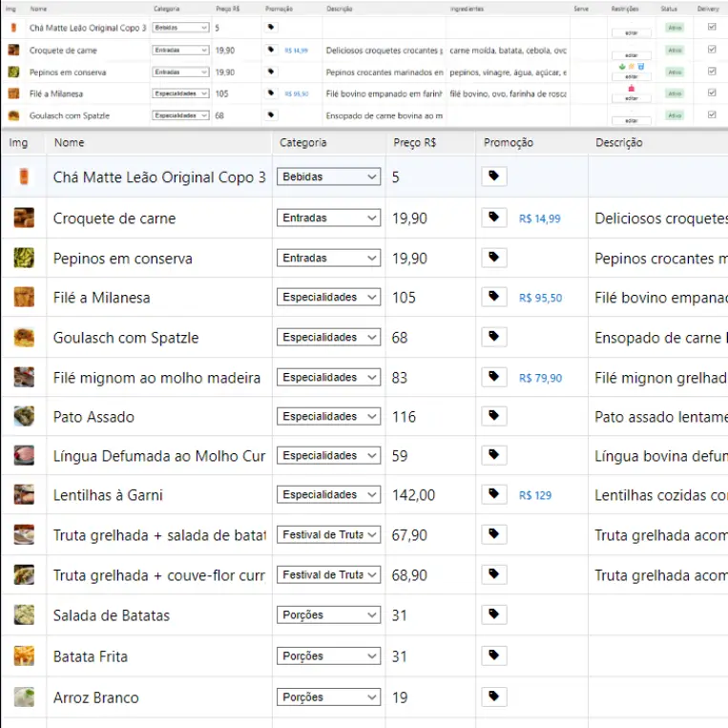Click the Status column header
Screen dimensions: 728x728
tap(669, 9)
